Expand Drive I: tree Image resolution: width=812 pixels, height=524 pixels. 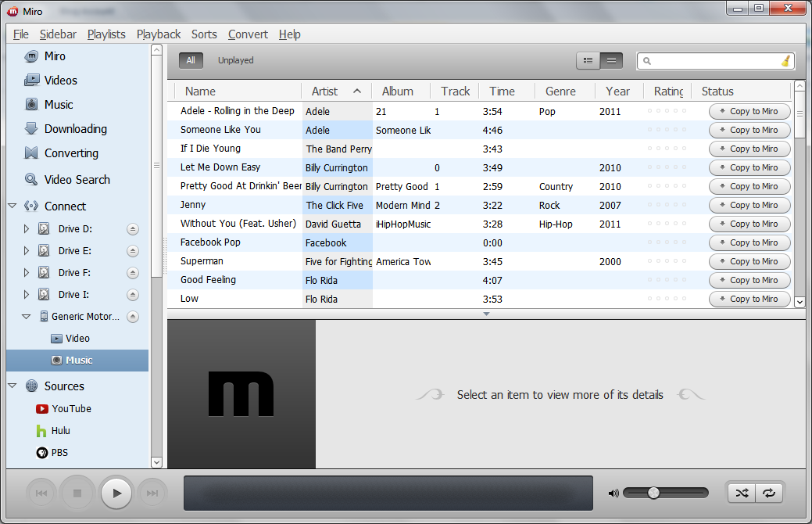(27, 294)
